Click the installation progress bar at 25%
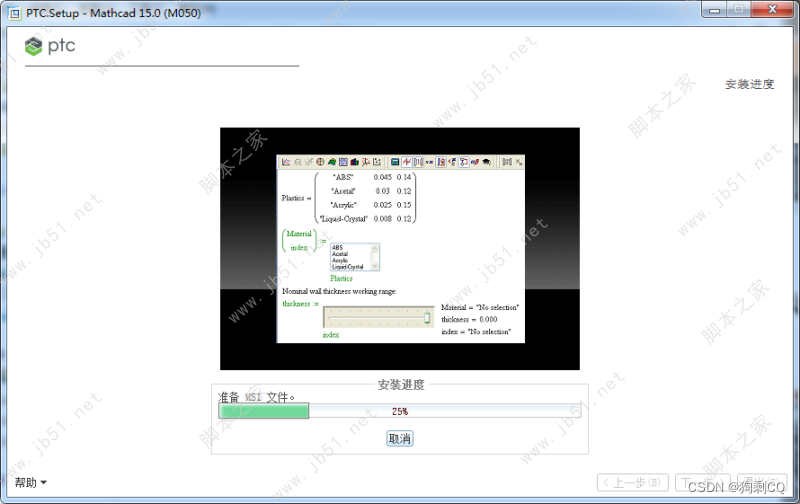The width and height of the screenshot is (800, 504). (399, 411)
